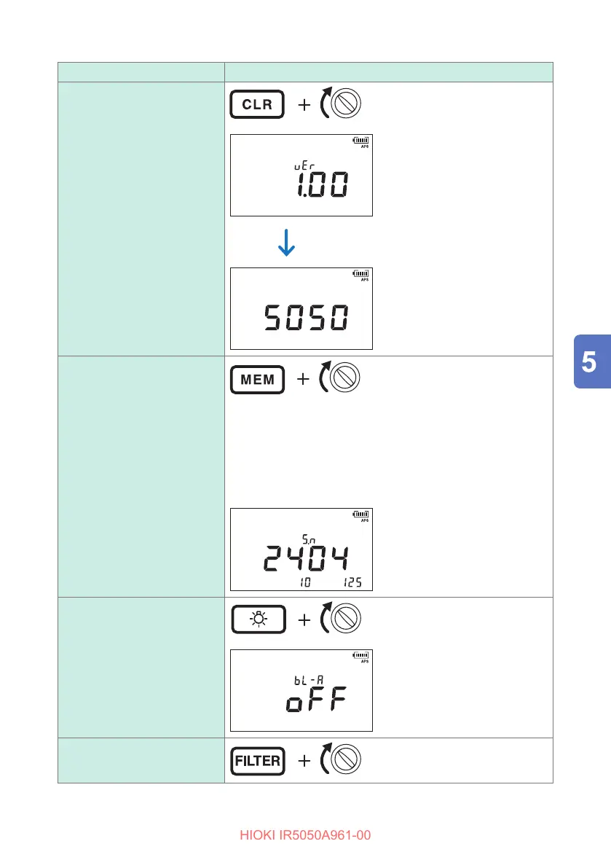
Task: Open the serial number 2404 display
Action: click(301, 549)
